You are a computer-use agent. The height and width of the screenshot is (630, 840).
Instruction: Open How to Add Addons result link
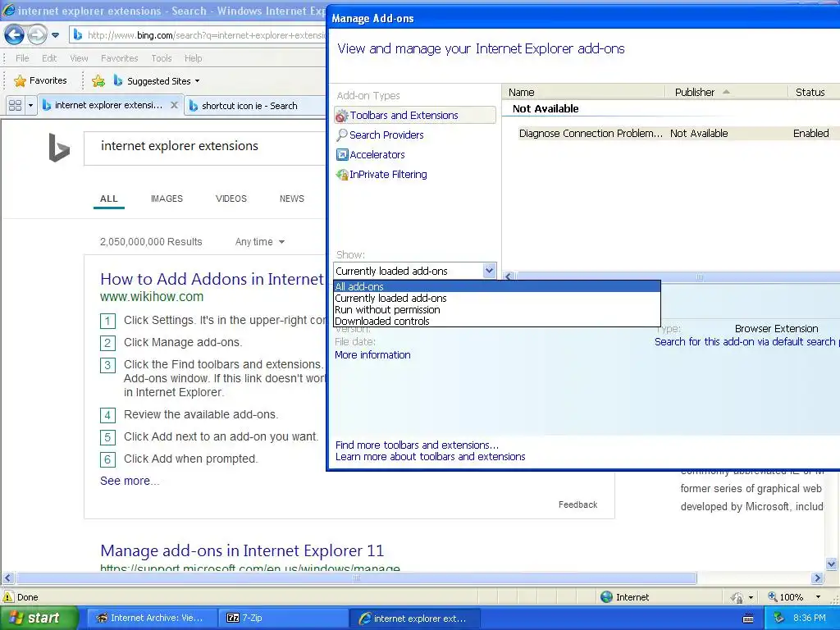[x=212, y=279]
